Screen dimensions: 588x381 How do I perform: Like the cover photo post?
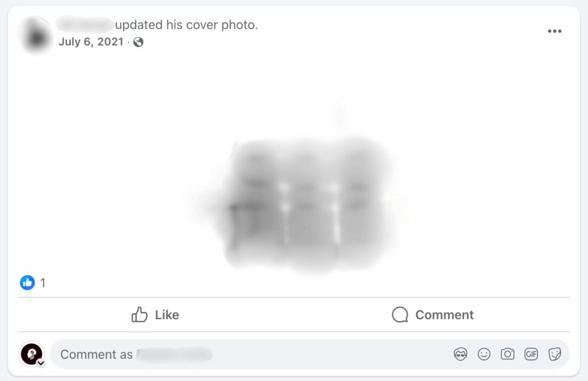(155, 314)
